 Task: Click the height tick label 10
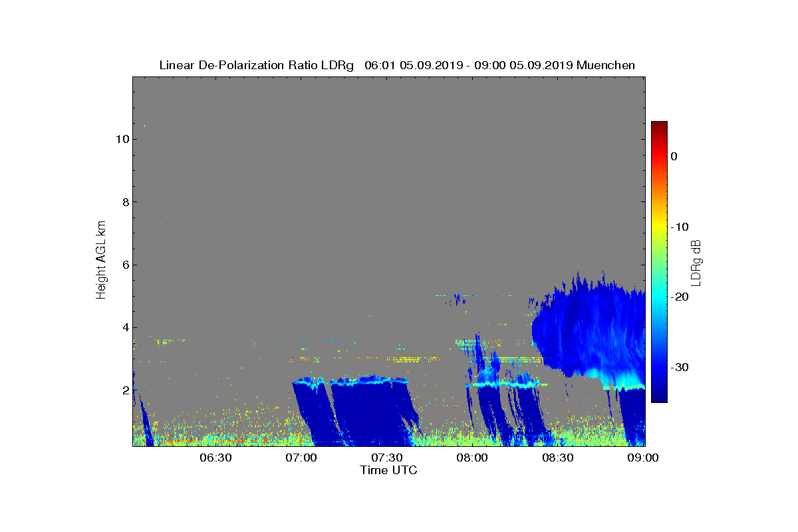click(x=122, y=139)
